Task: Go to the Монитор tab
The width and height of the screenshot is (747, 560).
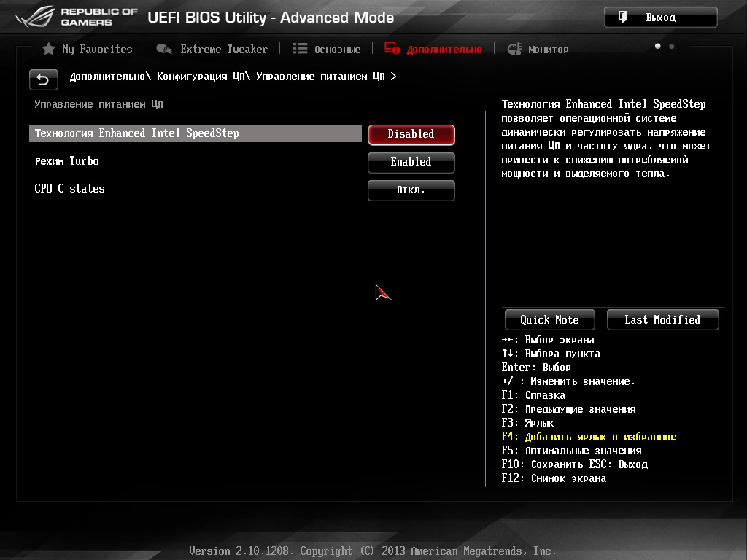Action: tap(538, 49)
